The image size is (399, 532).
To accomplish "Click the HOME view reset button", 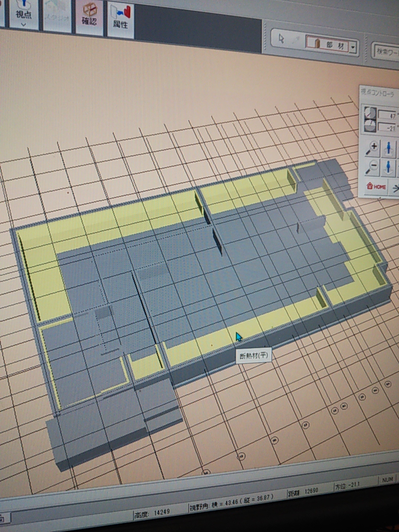I will [377, 187].
